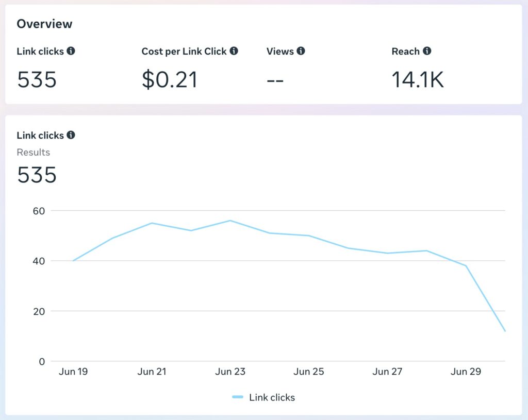This screenshot has height=420, width=528.
Task: Click the Jun 25 x-axis label
Action: 308,372
